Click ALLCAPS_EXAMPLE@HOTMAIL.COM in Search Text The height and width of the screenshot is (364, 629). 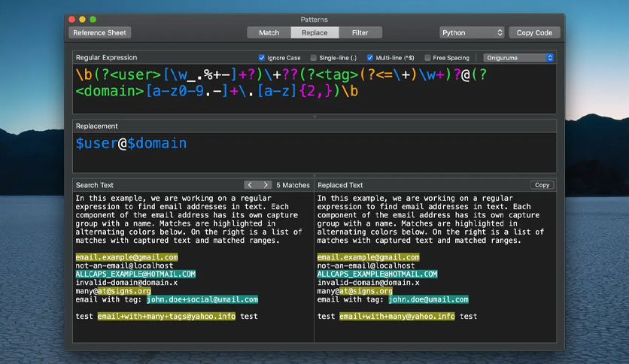[x=135, y=274]
